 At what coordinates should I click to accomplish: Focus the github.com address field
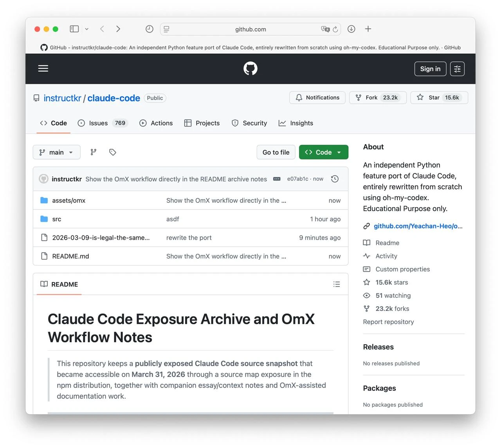coord(250,29)
